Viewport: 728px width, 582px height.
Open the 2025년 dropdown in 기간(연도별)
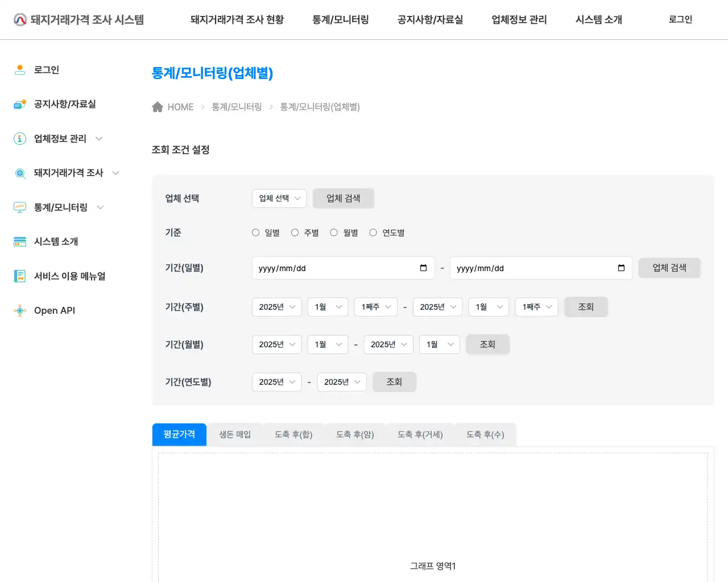(x=276, y=382)
